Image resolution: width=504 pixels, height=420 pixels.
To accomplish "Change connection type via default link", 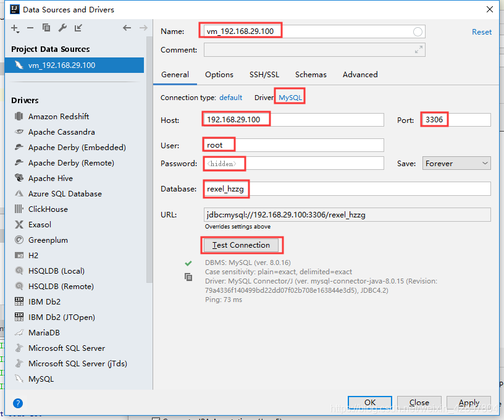I will (x=230, y=98).
